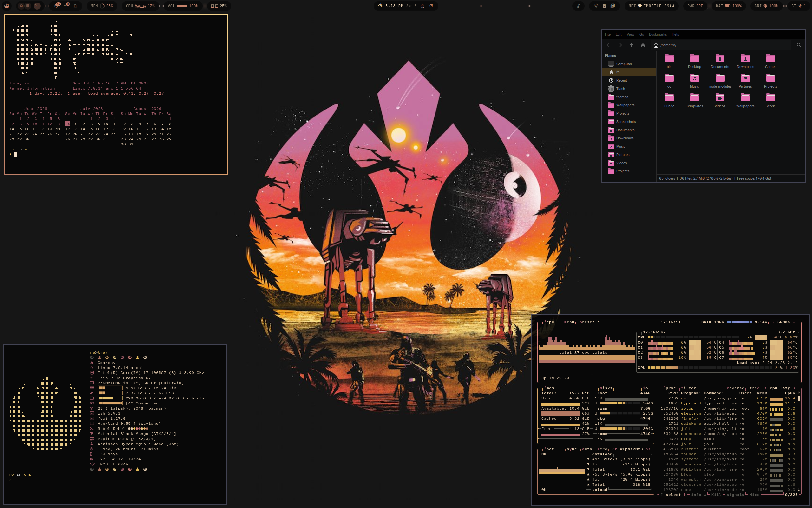The image size is (812, 508).
Task: Open the Bookmarks menu in file manager
Action: pyautogui.click(x=658, y=34)
